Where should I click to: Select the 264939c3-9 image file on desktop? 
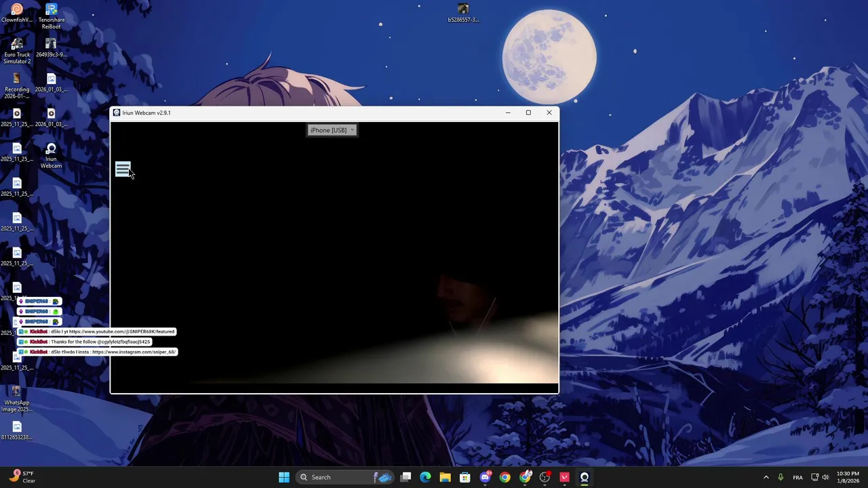[51, 48]
